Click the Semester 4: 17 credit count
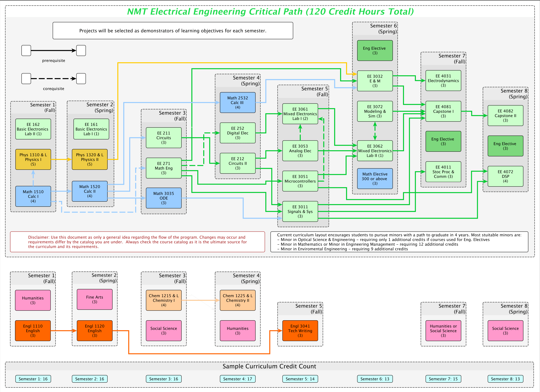This screenshot has height=392, width=540. (x=237, y=379)
